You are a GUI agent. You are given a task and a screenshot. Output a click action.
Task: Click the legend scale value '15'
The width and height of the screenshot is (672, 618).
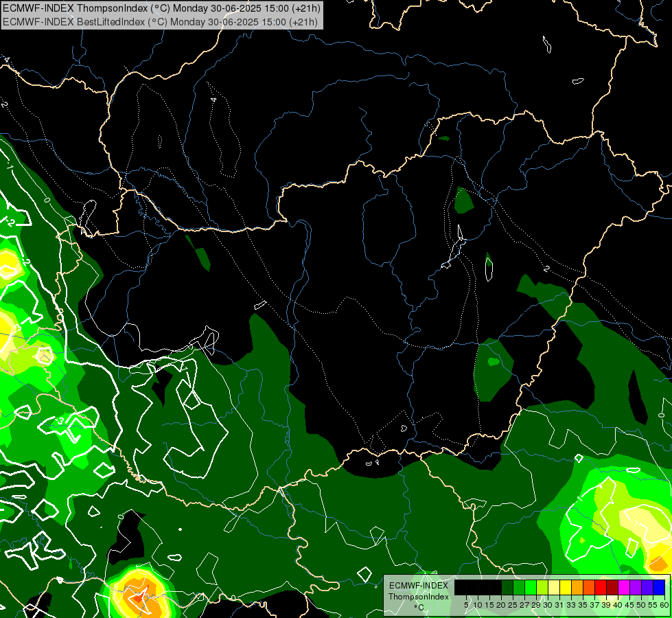[490, 605]
